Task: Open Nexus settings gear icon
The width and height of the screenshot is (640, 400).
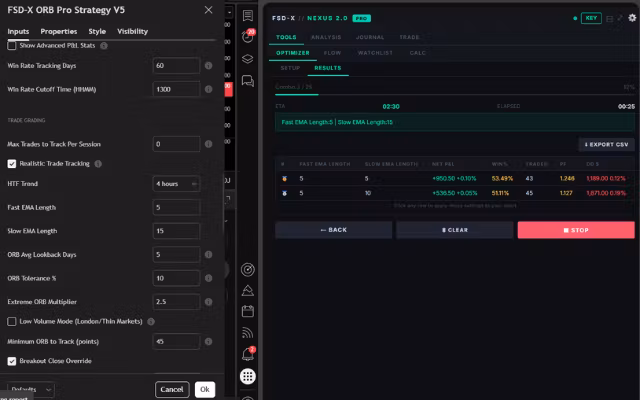Action: (632, 18)
